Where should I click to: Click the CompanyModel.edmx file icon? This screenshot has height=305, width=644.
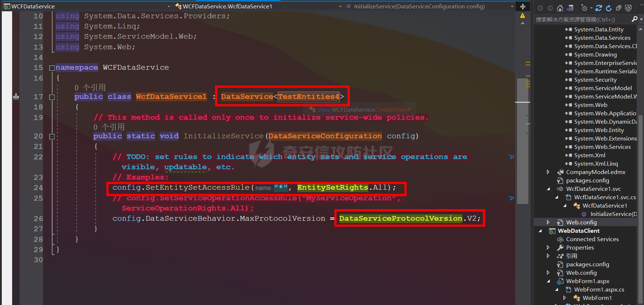[560, 172]
